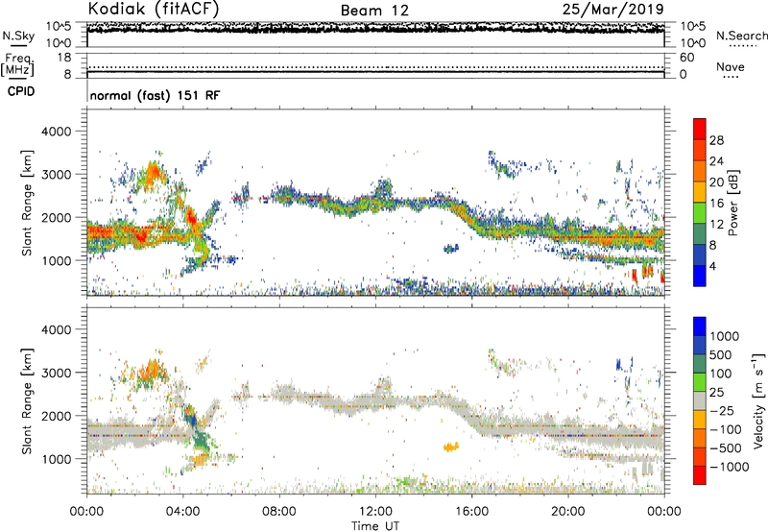
Task: Click the '18' frequency axis tick label
Action: coord(64,58)
